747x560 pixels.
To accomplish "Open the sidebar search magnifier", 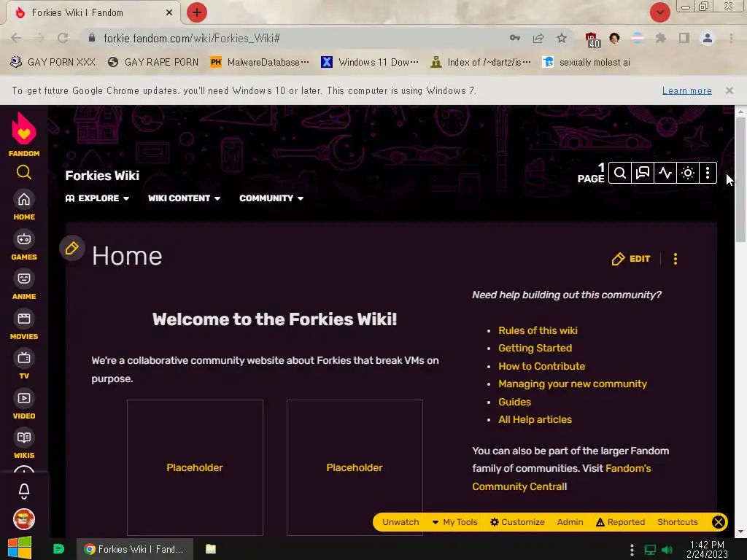I will [x=24, y=172].
